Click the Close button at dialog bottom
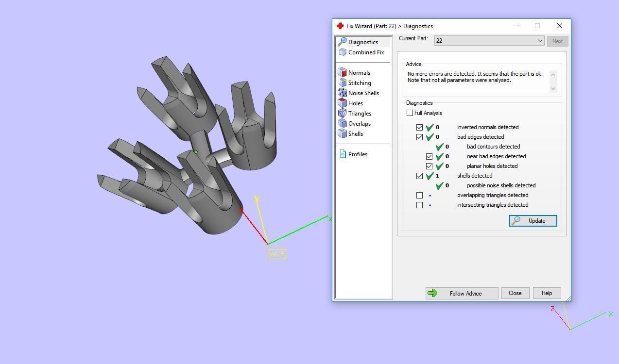 (x=515, y=293)
